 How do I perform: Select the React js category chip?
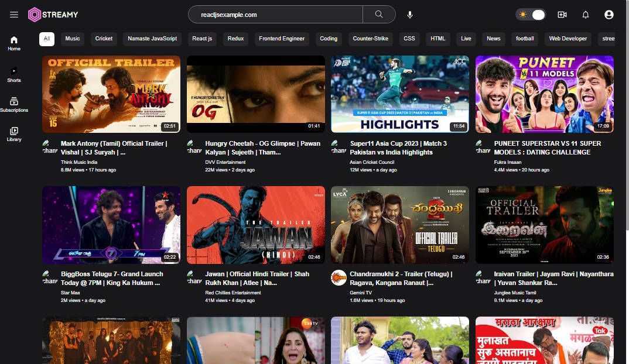[202, 39]
